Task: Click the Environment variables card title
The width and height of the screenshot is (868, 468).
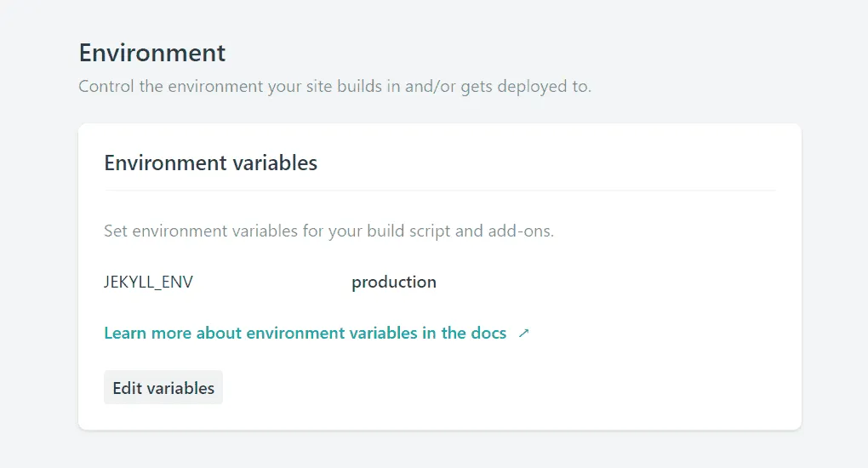Action: pyautogui.click(x=210, y=163)
